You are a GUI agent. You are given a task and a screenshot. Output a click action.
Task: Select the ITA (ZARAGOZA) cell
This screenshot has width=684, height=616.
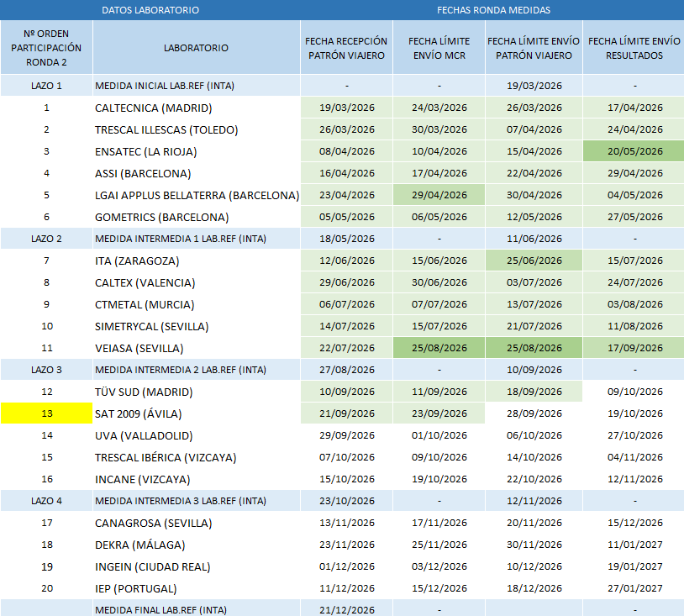[x=197, y=261]
